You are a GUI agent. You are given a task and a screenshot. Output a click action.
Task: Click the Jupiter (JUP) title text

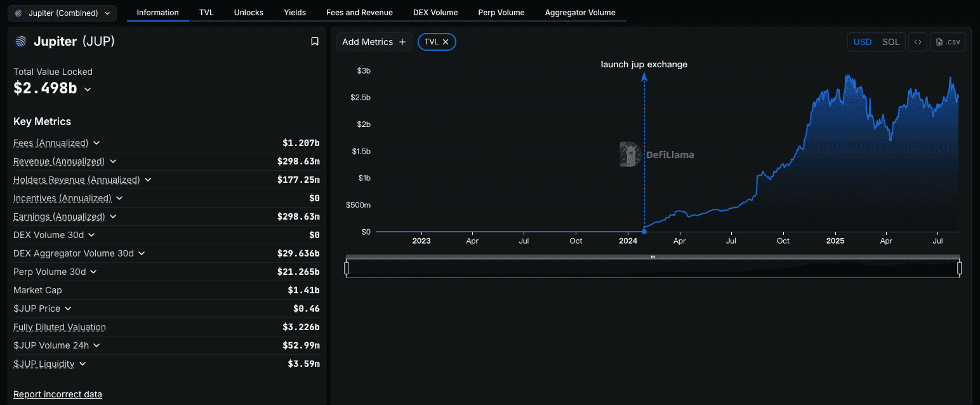click(x=74, y=41)
